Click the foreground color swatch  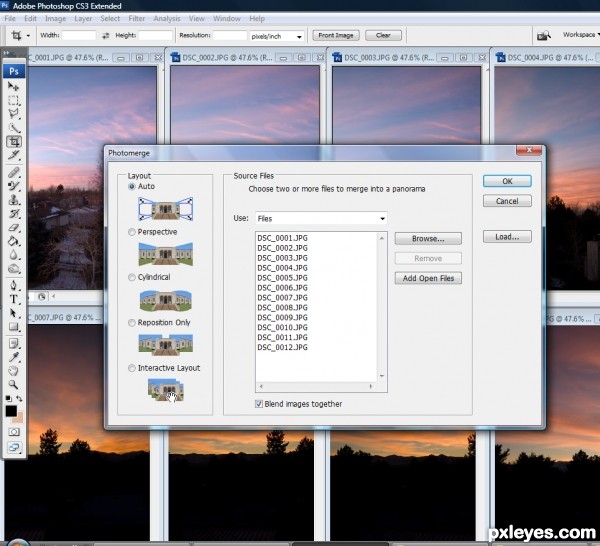11,411
